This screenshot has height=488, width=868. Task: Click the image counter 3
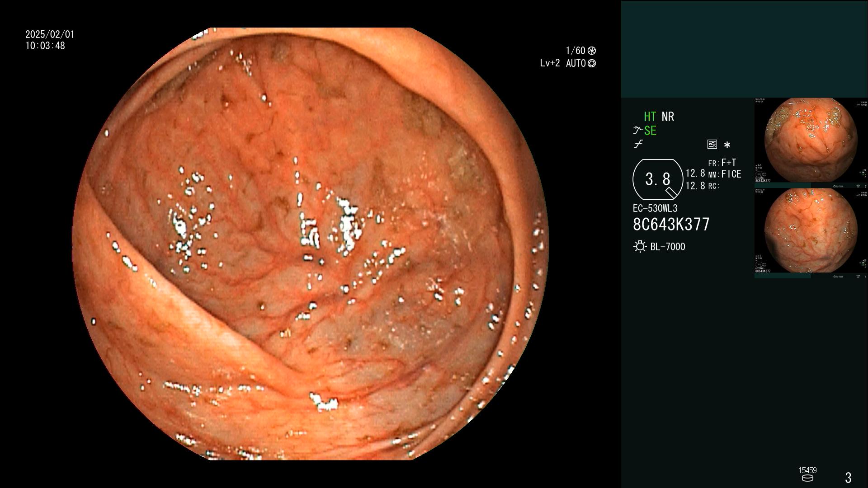tap(848, 477)
